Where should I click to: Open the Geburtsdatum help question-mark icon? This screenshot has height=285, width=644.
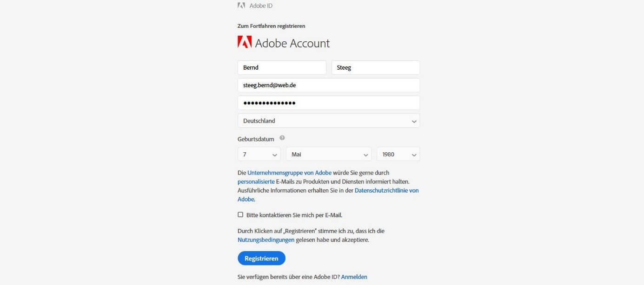pyautogui.click(x=282, y=138)
